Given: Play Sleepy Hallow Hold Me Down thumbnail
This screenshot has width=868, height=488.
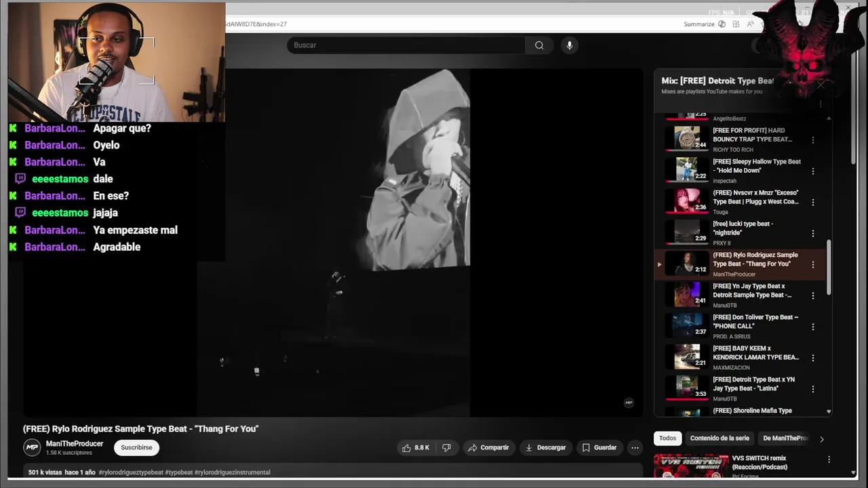Looking at the screenshot, I should coord(687,169).
